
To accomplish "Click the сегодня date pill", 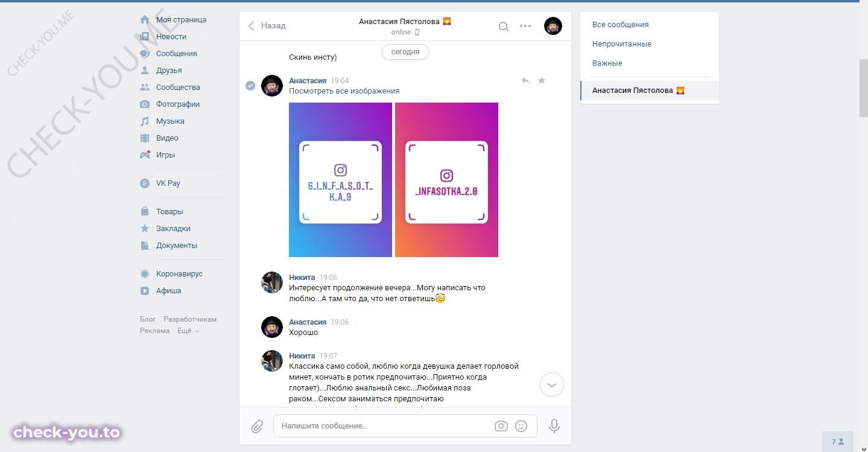I will click(405, 52).
